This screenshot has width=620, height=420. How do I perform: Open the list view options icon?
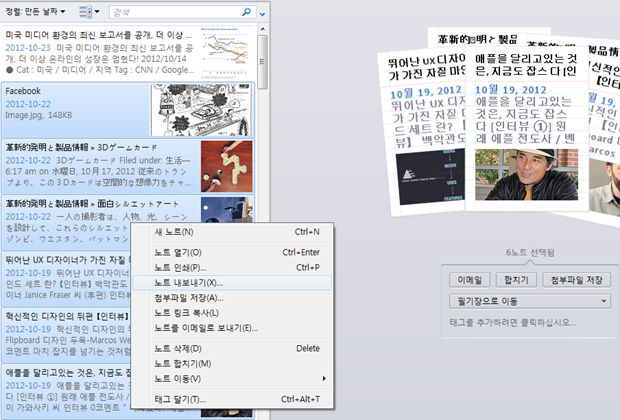pos(87,12)
